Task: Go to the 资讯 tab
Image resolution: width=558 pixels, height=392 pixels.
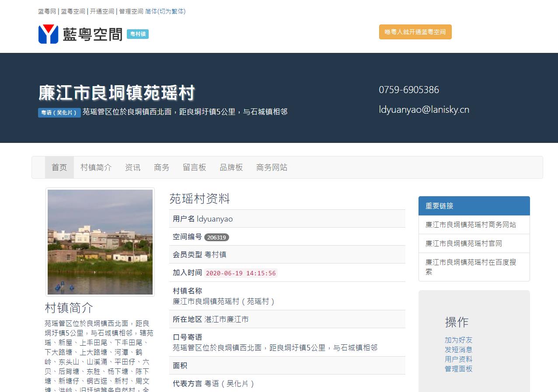Action: (133, 167)
